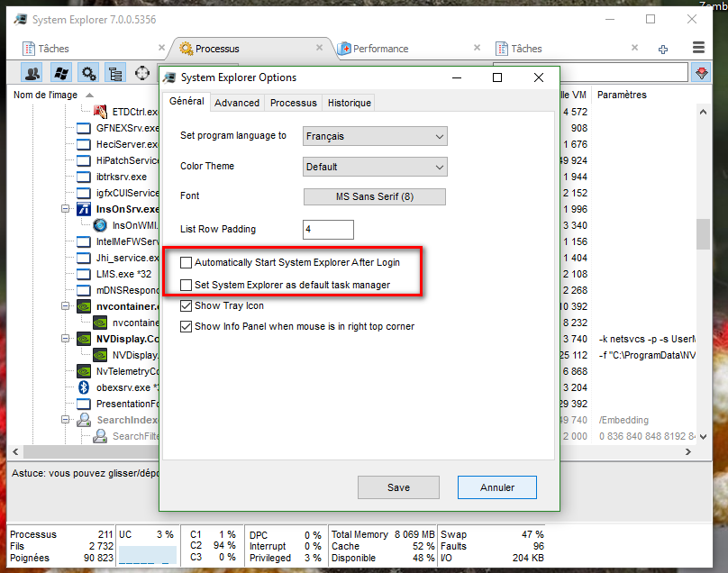This screenshot has width=728, height=573.
Task: Open the program language dropdown
Action: (375, 136)
